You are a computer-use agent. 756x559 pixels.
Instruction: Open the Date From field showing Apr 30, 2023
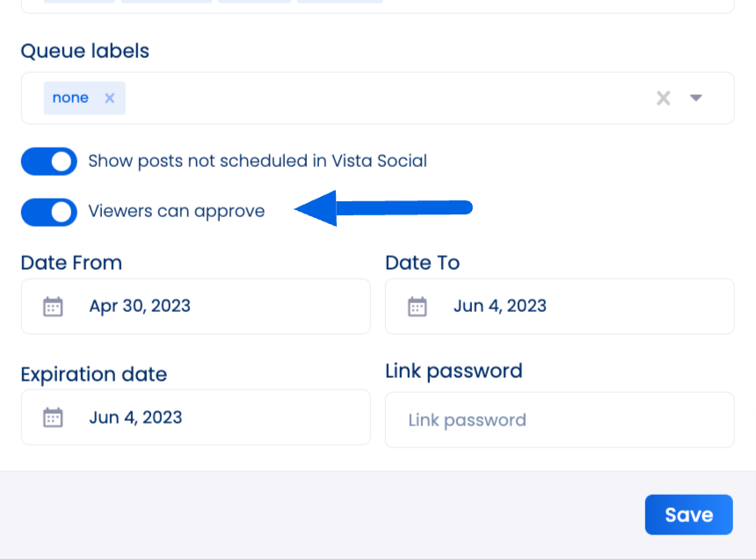tap(196, 307)
